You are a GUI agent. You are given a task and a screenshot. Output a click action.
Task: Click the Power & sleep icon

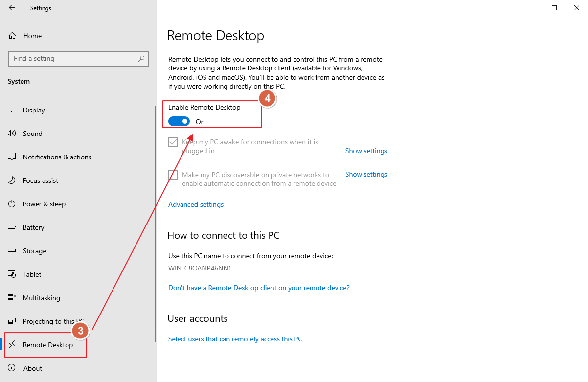pyautogui.click(x=12, y=204)
